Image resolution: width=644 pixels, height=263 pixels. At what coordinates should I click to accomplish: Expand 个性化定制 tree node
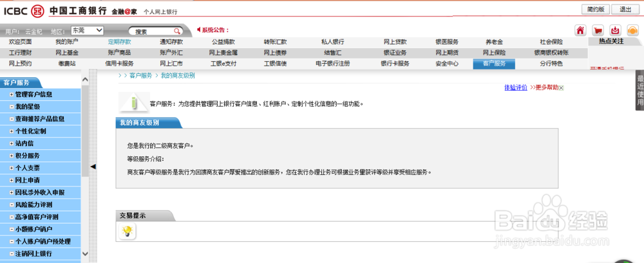point(12,132)
